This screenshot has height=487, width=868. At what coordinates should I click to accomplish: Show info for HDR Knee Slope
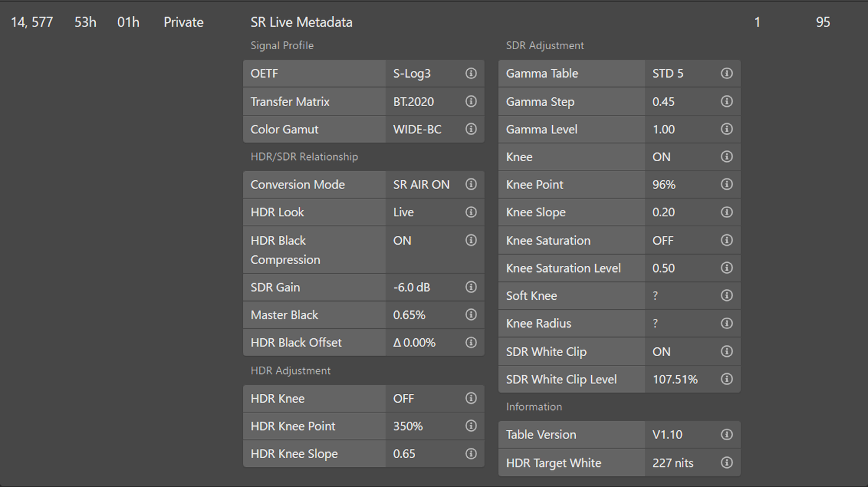point(471,454)
